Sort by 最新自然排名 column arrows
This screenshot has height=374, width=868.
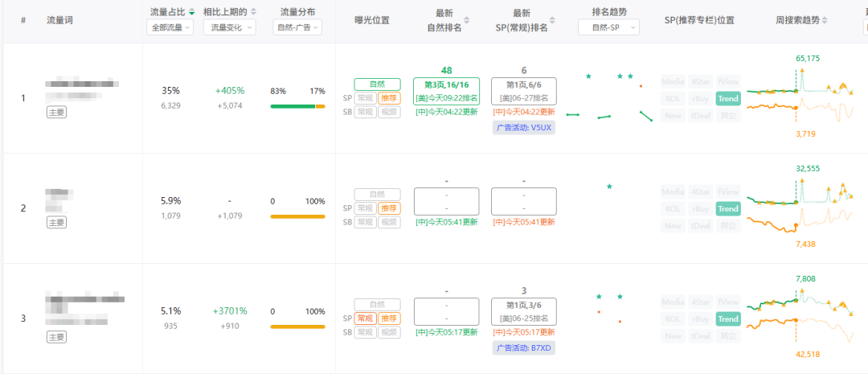tap(466, 20)
